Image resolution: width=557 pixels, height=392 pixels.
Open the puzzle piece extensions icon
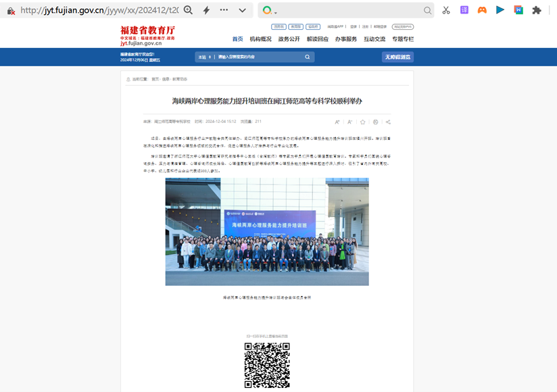pos(537,10)
